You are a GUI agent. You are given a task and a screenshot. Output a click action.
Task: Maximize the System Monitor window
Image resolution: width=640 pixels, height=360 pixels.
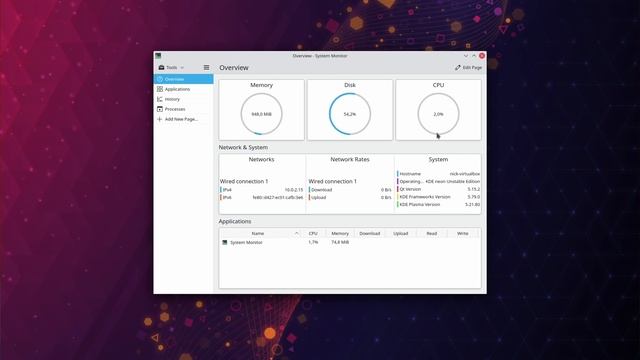474,56
